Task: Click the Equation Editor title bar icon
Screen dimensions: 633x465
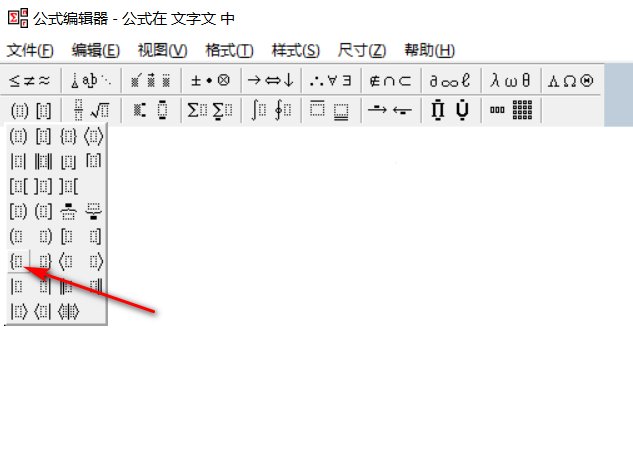Action: click(x=18, y=18)
